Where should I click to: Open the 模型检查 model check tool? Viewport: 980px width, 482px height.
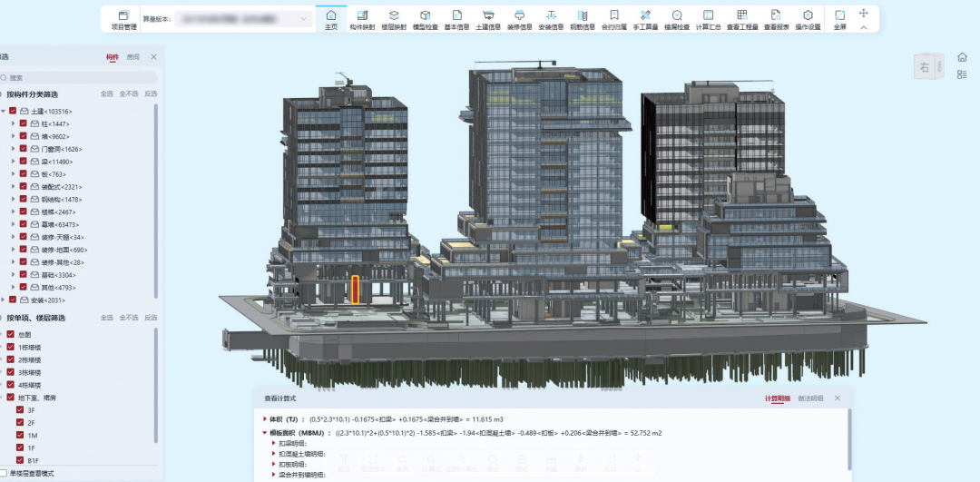point(425,19)
